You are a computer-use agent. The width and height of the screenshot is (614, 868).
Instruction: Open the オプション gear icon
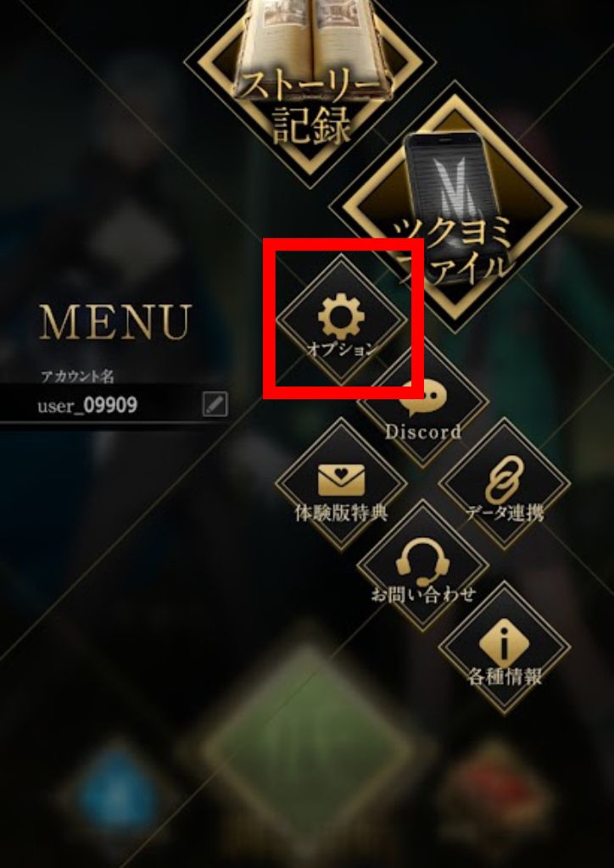(341, 317)
